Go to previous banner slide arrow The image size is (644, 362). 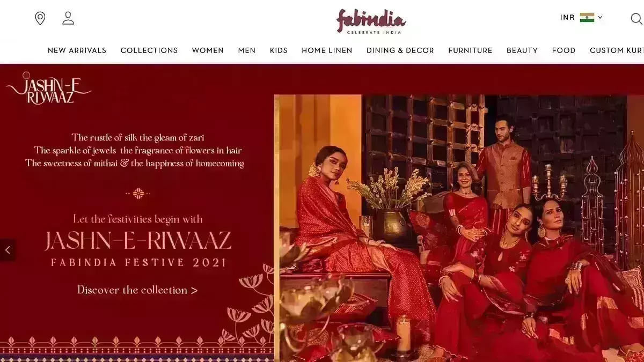pyautogui.click(x=8, y=250)
